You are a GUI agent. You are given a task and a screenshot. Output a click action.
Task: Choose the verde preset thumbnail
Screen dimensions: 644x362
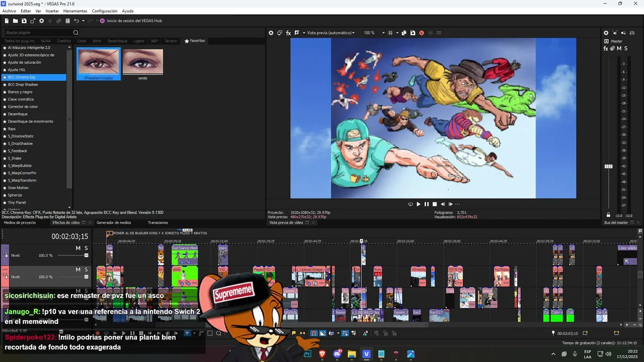[x=143, y=64]
